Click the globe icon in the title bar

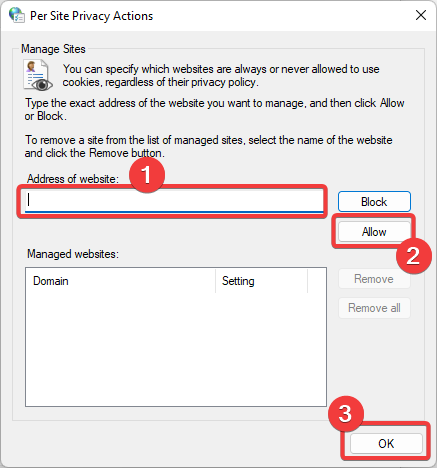(17, 15)
